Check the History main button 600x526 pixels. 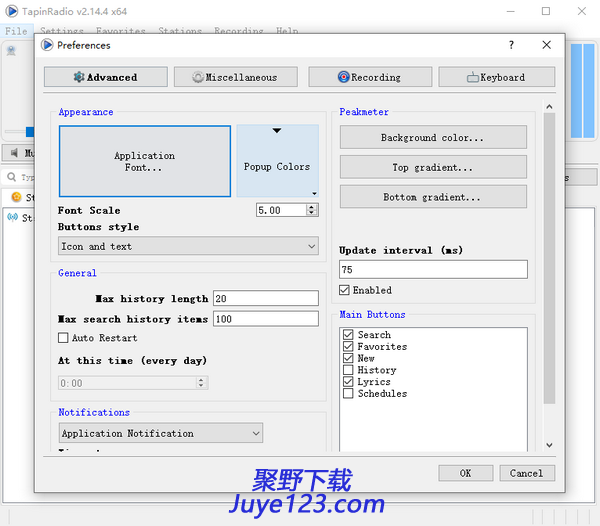click(x=348, y=370)
